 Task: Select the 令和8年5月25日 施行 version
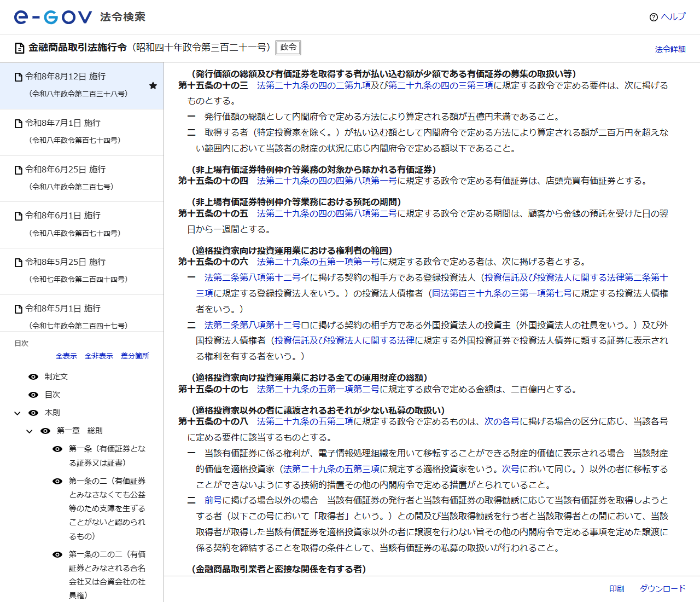tap(81, 271)
